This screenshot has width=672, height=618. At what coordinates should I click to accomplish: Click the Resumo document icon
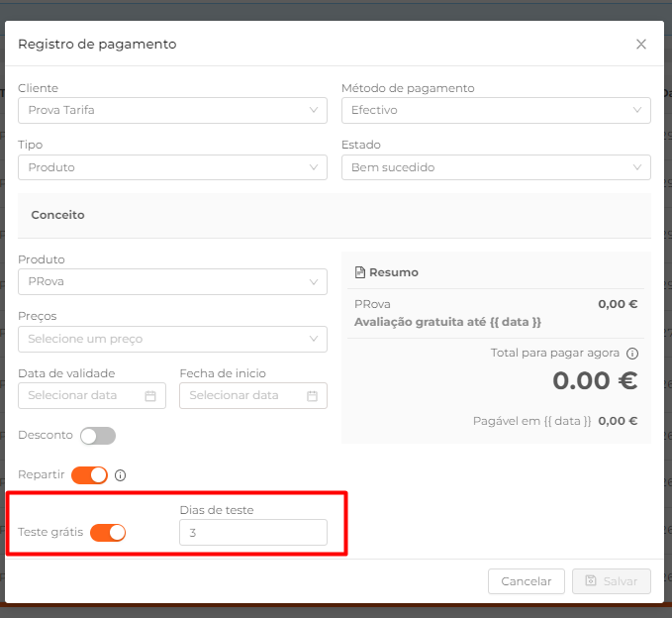[360, 272]
